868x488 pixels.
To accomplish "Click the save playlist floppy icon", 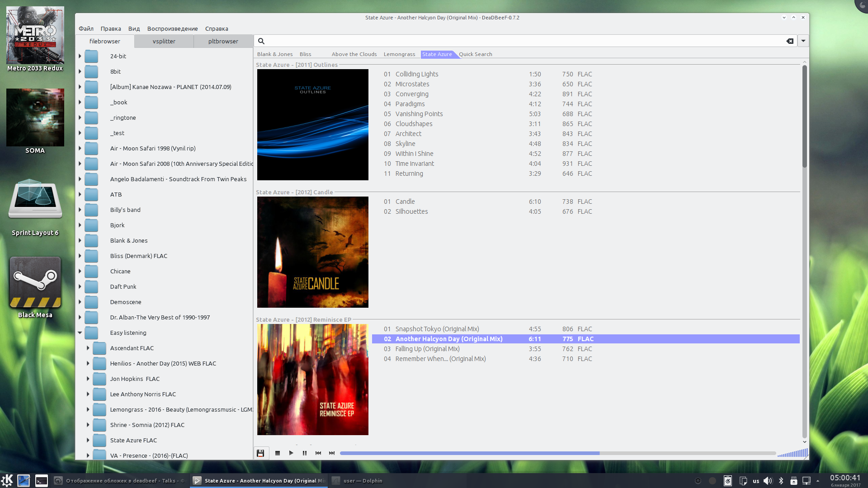I will pyautogui.click(x=260, y=453).
